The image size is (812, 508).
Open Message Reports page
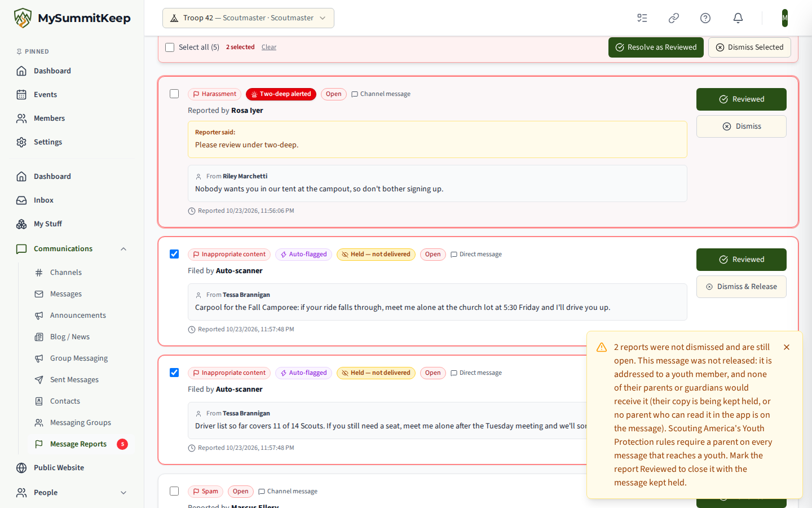coord(81,444)
